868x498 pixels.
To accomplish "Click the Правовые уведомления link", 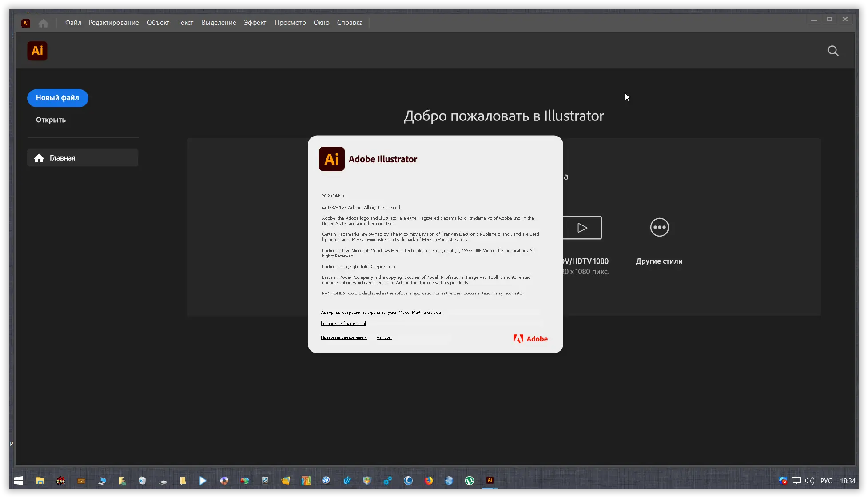I will [x=344, y=337].
